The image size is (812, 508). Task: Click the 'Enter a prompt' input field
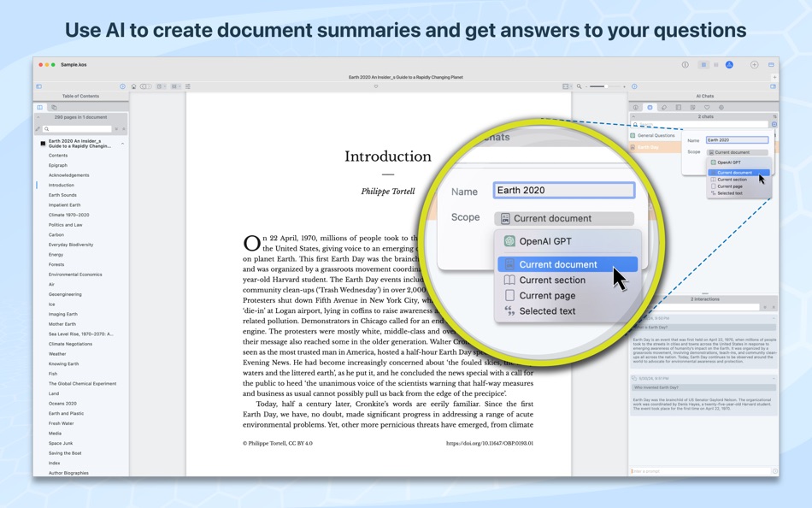(700, 471)
